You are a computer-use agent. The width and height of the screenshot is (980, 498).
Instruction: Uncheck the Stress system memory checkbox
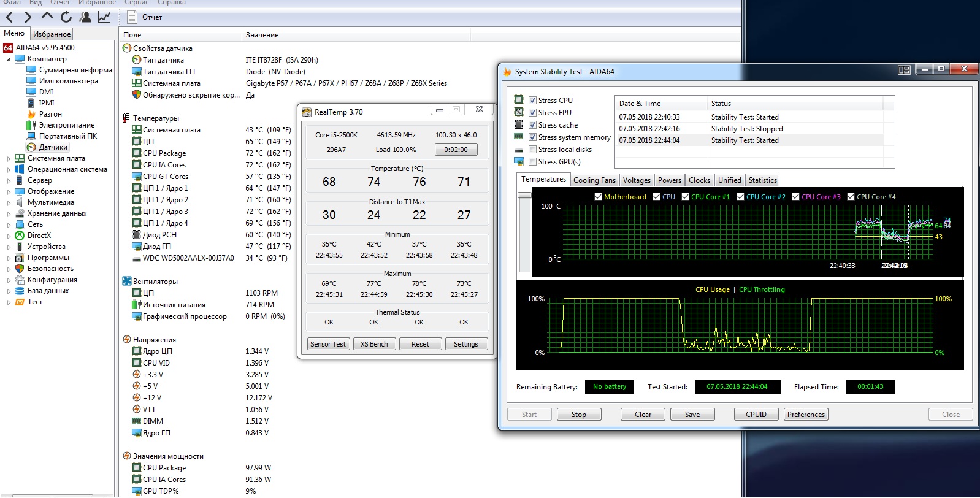coord(533,137)
